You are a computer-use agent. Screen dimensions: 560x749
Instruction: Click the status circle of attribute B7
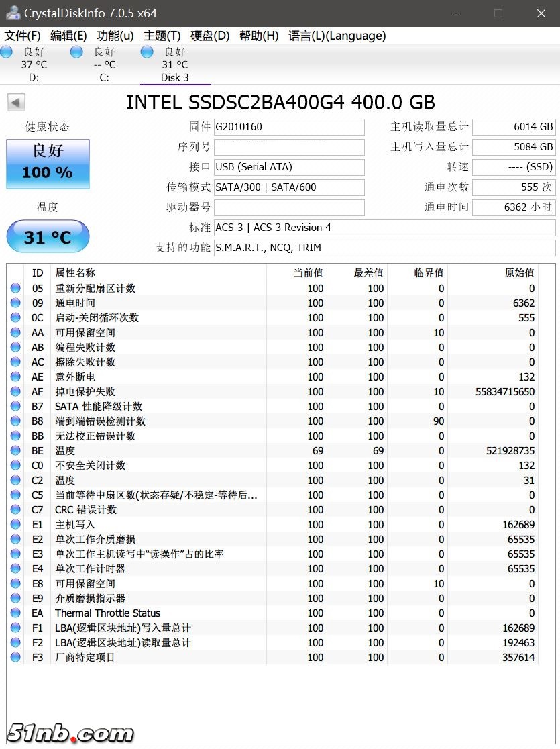click(15, 407)
